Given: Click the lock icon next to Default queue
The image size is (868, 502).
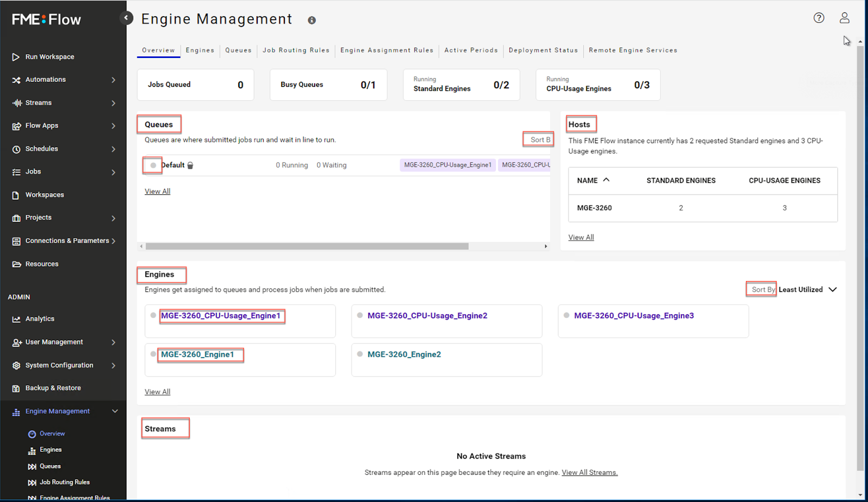Looking at the screenshot, I should (190, 166).
